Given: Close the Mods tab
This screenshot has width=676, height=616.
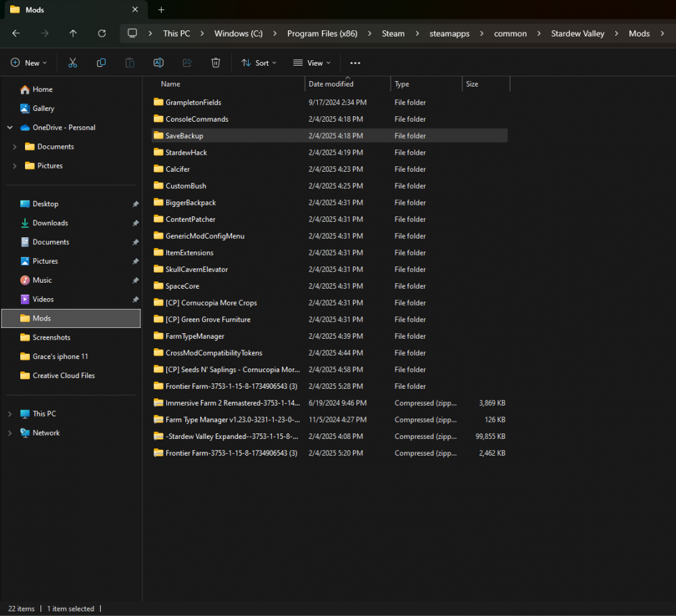Looking at the screenshot, I should click(x=135, y=9).
